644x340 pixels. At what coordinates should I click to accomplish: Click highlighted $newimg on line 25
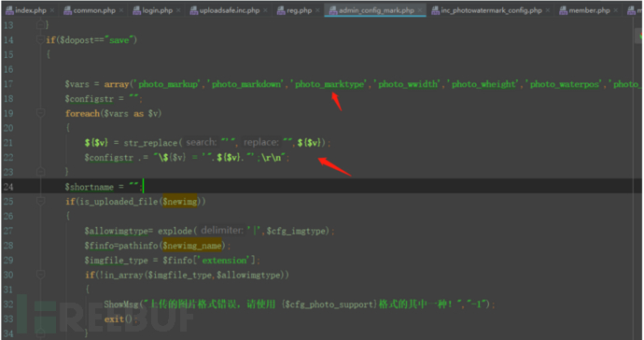[179, 202]
